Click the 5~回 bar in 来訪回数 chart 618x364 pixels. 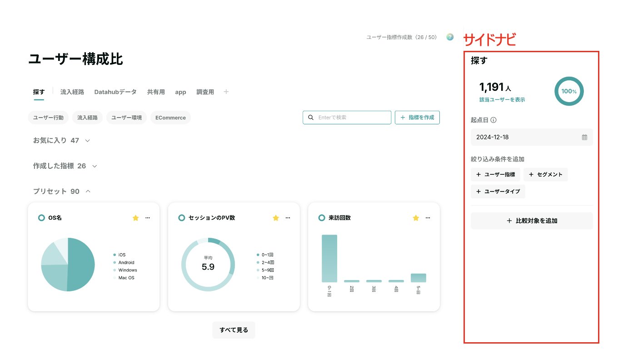click(x=419, y=278)
